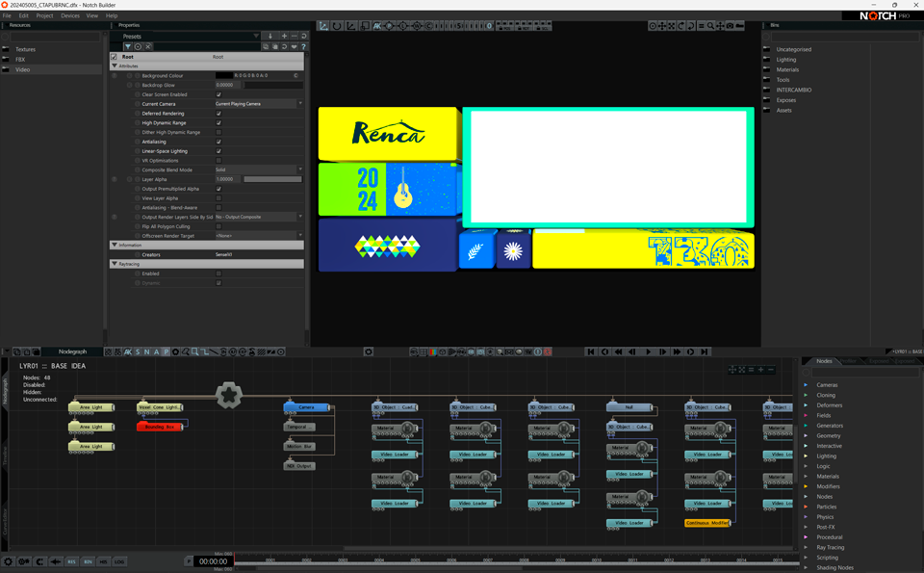Select the NDI Output node

coord(299,466)
